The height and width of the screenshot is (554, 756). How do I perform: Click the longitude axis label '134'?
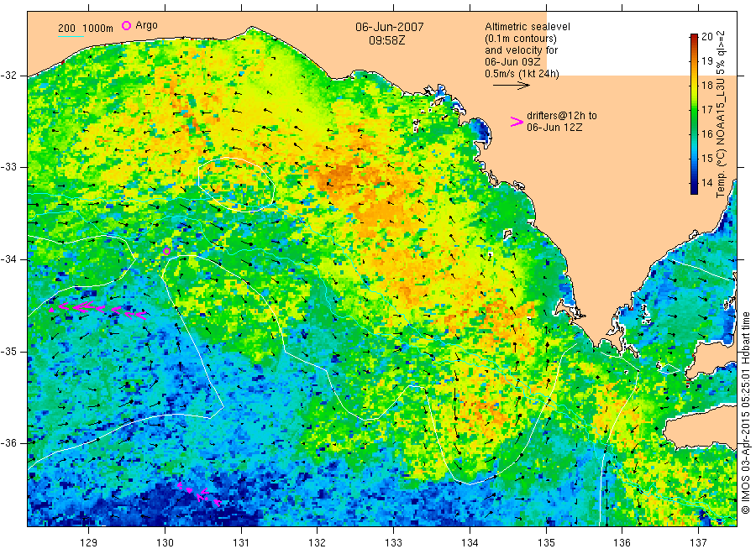click(470, 542)
